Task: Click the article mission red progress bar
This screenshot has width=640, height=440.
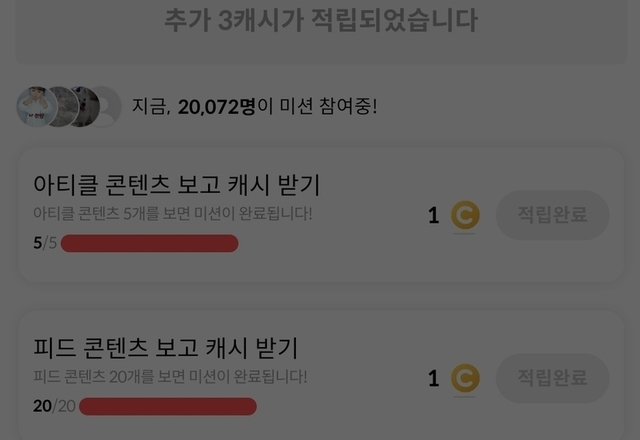Action: 150,243
